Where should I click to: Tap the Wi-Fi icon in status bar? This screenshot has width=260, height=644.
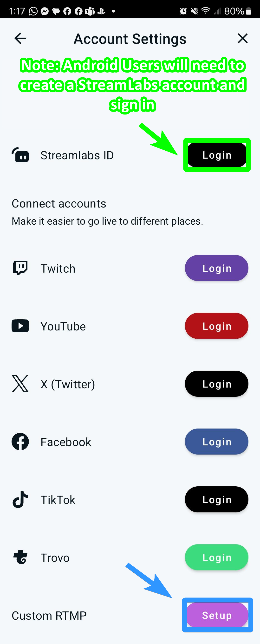pyautogui.click(x=206, y=11)
